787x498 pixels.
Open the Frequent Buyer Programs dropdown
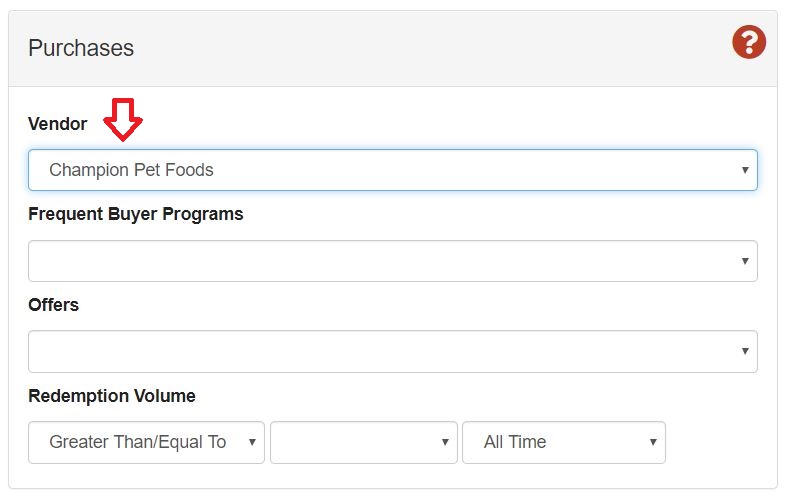coord(392,261)
